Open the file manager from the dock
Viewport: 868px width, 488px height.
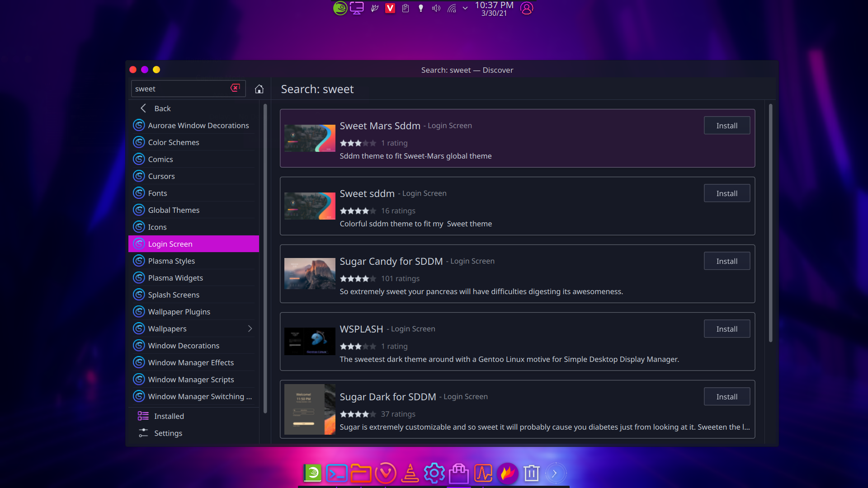click(361, 473)
